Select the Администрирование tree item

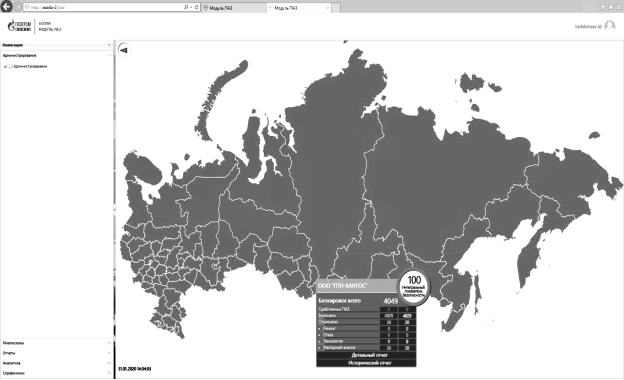click(x=30, y=66)
